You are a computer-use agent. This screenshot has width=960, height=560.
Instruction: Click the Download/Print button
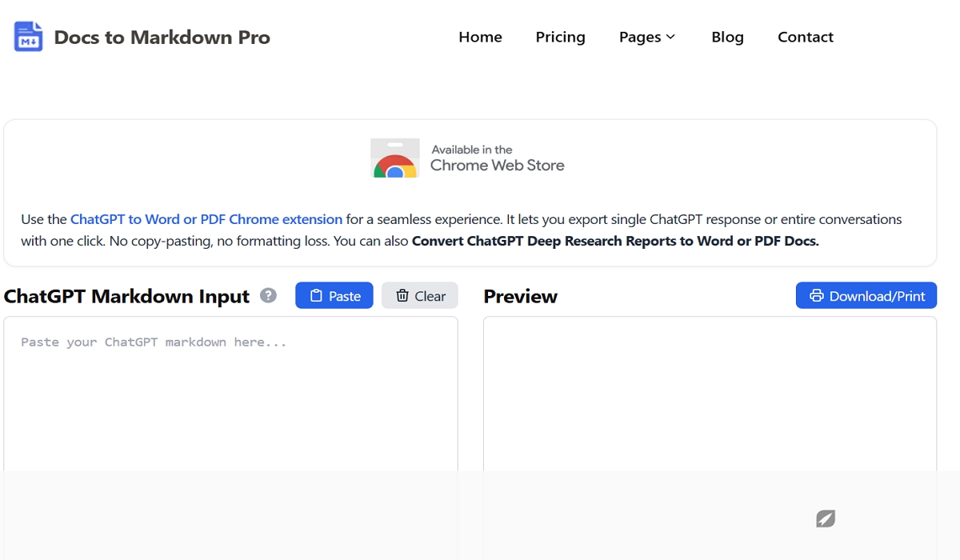pos(866,295)
